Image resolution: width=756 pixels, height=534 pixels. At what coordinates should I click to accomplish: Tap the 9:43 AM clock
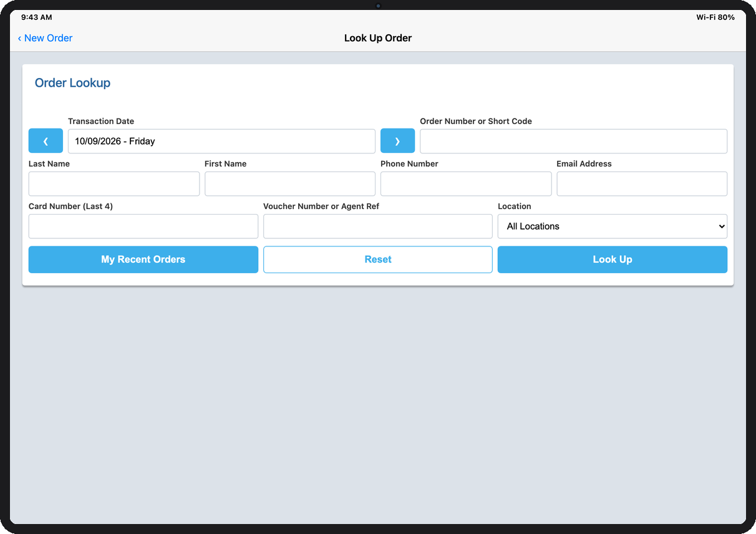(37, 17)
